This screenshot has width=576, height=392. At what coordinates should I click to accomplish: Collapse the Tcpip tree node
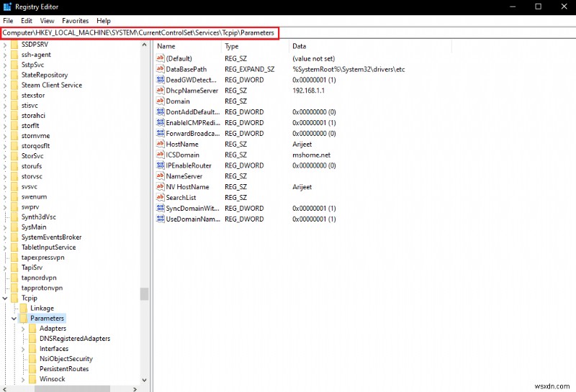(x=5, y=298)
